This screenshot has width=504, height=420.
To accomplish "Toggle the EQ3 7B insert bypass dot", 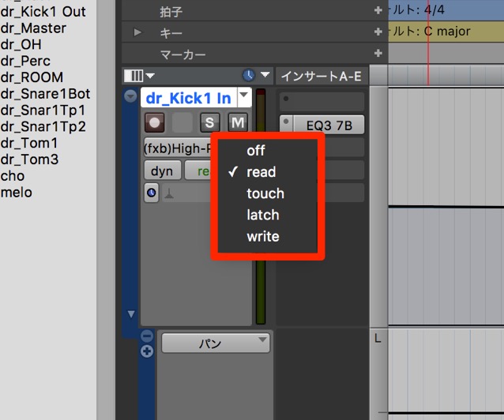I will click(x=286, y=122).
